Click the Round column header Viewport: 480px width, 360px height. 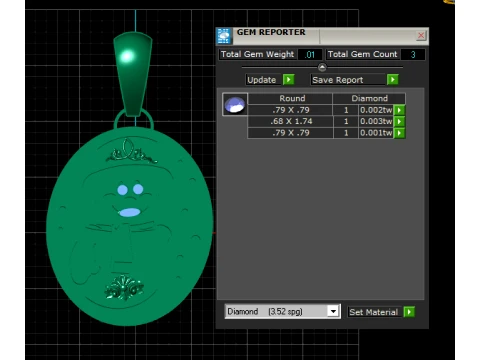pyautogui.click(x=290, y=98)
